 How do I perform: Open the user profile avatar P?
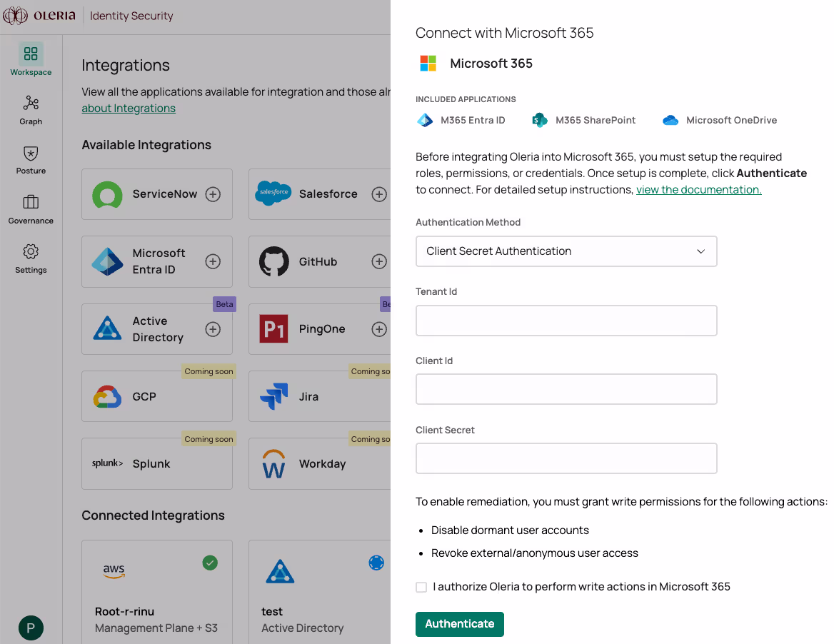[31, 628]
